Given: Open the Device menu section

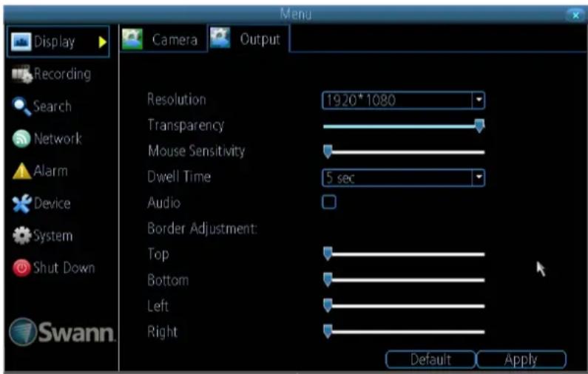Looking at the screenshot, I should [41, 203].
